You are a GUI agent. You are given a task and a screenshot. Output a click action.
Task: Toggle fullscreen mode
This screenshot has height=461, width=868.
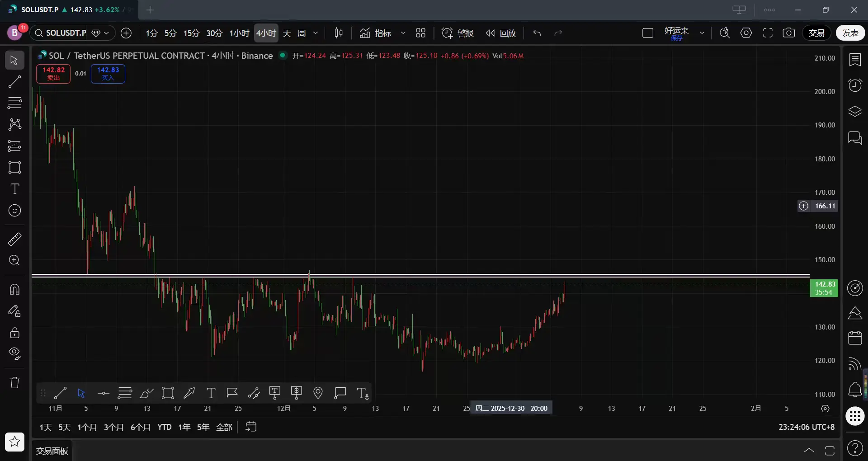pyautogui.click(x=768, y=33)
